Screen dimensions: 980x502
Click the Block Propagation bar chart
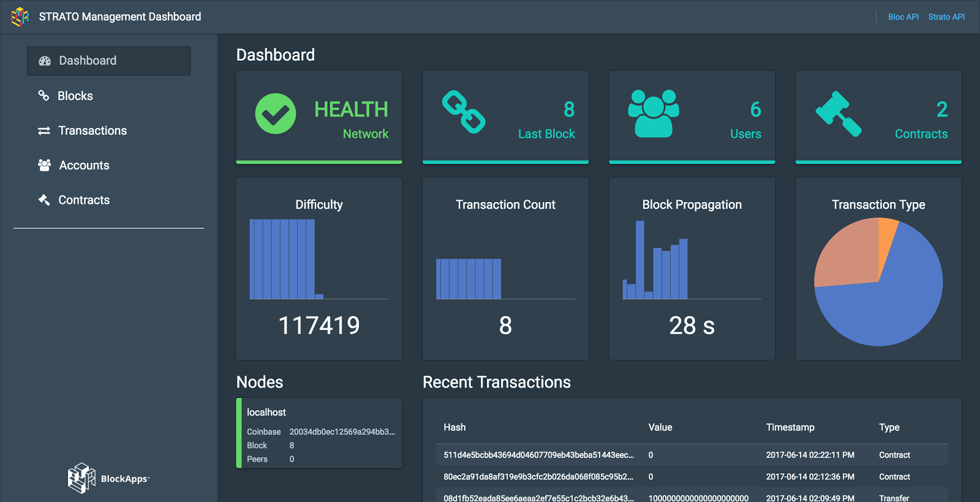click(x=692, y=260)
